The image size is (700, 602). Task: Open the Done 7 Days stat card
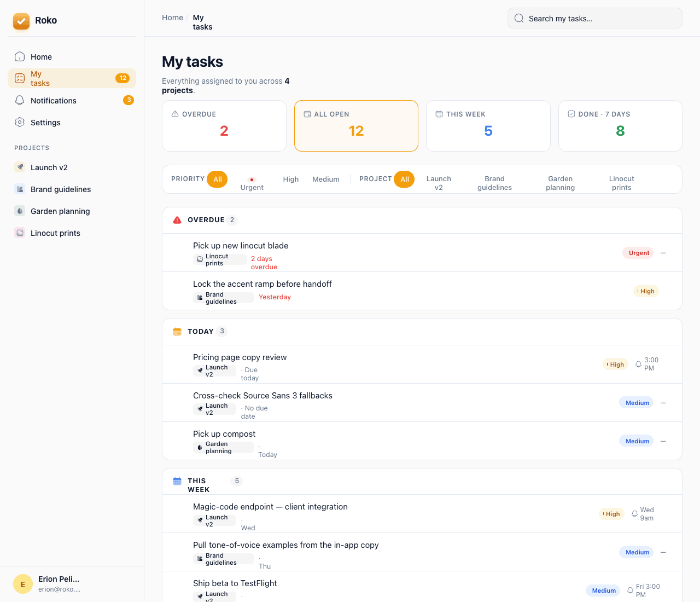click(620, 126)
